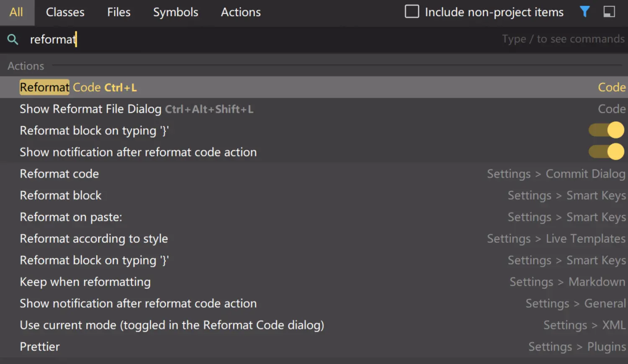This screenshot has width=628, height=364.
Task: Switch to the Symbols tab
Action: (175, 12)
